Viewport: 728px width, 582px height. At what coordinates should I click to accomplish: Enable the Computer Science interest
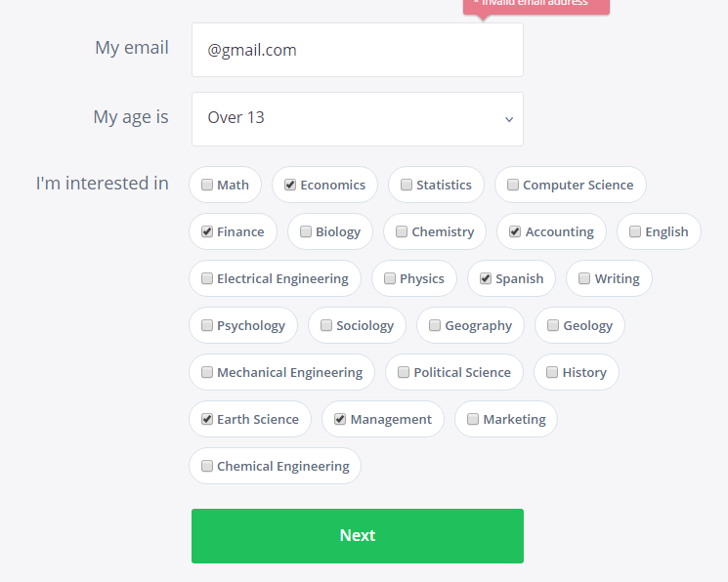click(x=513, y=185)
